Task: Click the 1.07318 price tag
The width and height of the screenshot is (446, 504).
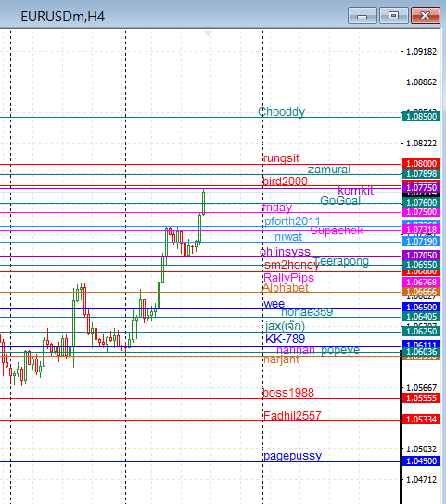Action: coord(421,230)
